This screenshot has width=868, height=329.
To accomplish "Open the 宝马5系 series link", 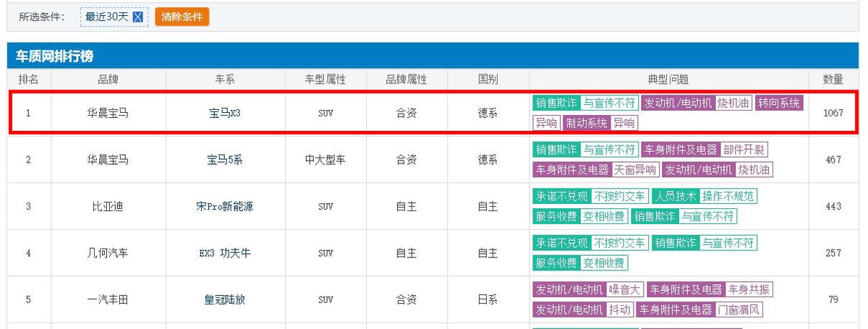I will coord(225,160).
